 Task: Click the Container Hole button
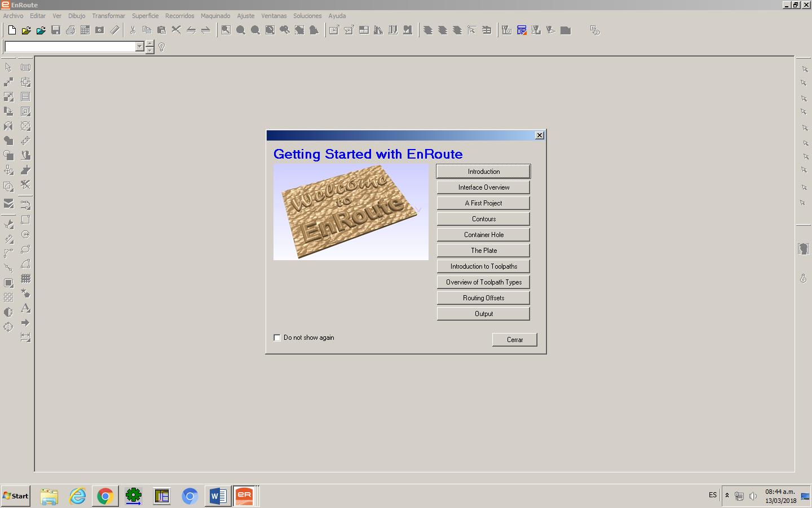click(483, 235)
